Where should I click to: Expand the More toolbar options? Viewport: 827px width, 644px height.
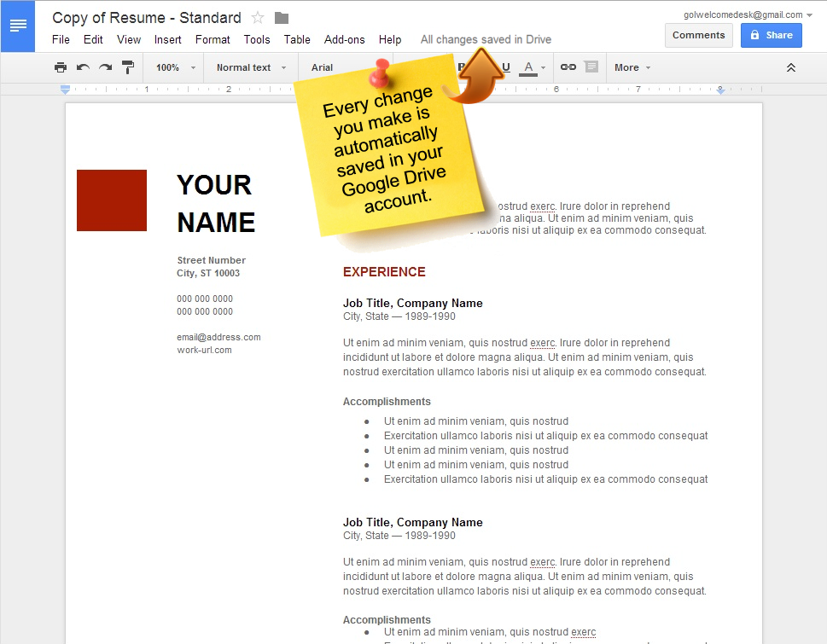[632, 67]
